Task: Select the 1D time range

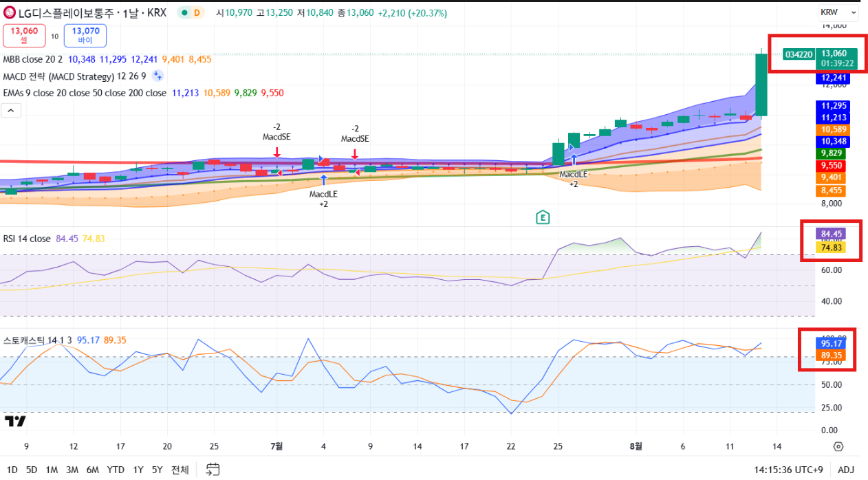Action: tap(12, 470)
